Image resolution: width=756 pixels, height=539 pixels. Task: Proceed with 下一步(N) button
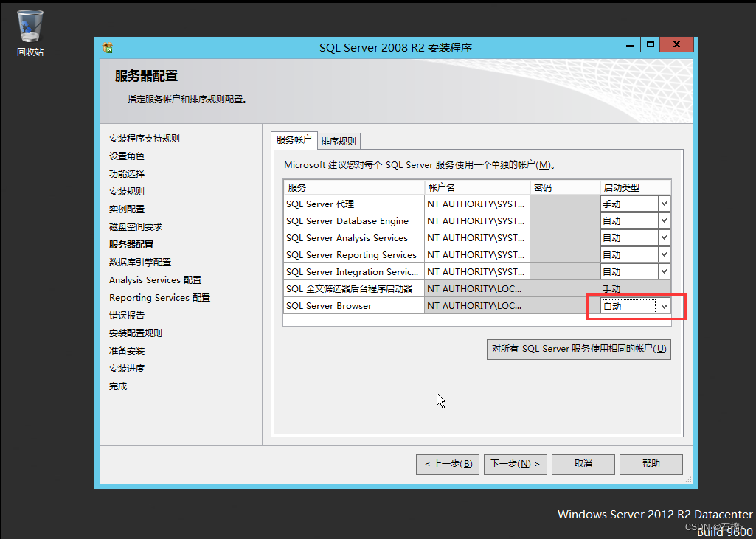point(515,464)
